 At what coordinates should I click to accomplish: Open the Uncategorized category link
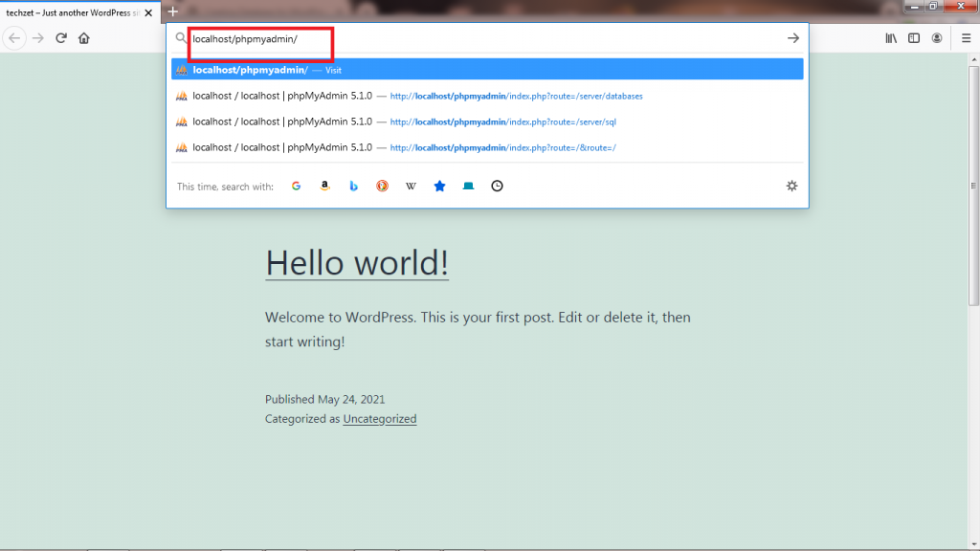click(379, 419)
